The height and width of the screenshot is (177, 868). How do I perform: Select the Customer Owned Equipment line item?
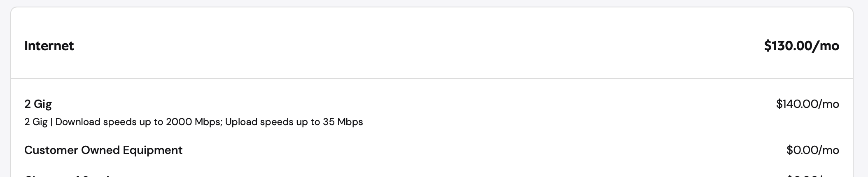click(103, 150)
